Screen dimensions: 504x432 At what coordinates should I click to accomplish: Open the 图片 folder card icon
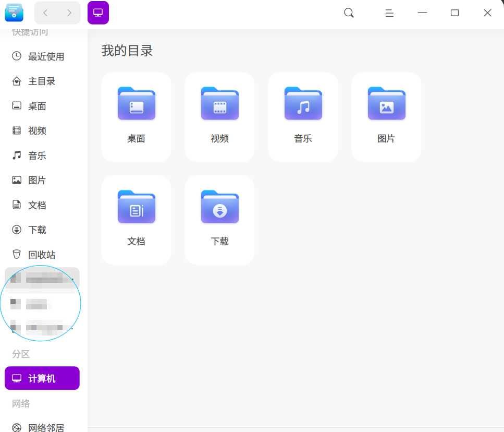[387, 104]
